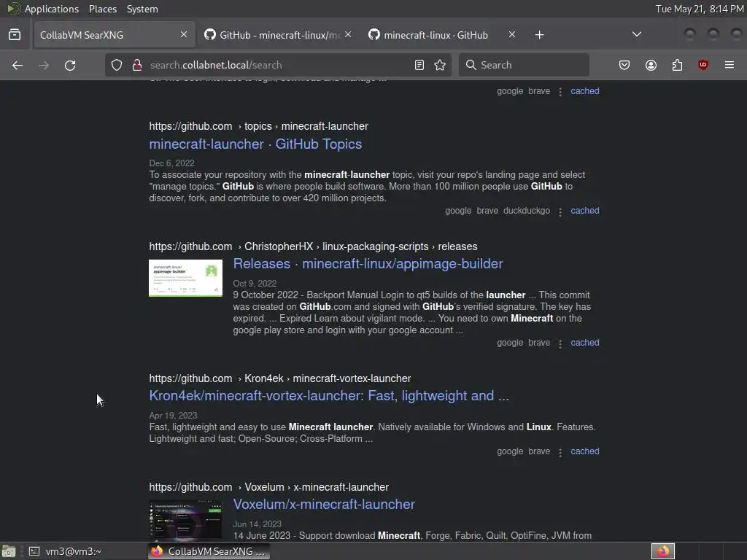Open the extensions puzzle icon
The height and width of the screenshot is (560, 747).
[677, 65]
